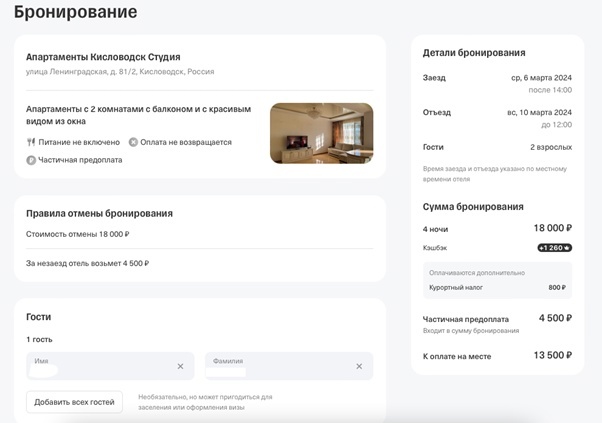This screenshot has height=423, width=602.
Task: Click the Детали бронирования heading
Action: click(474, 53)
